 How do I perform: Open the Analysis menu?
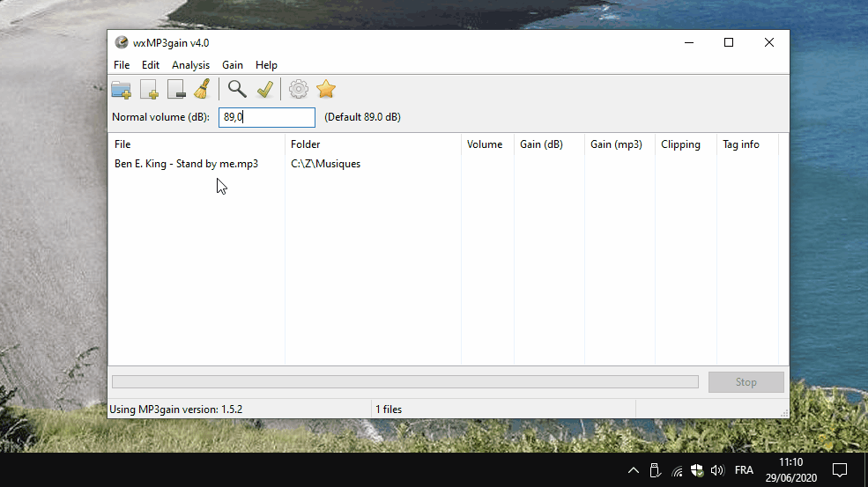point(190,65)
